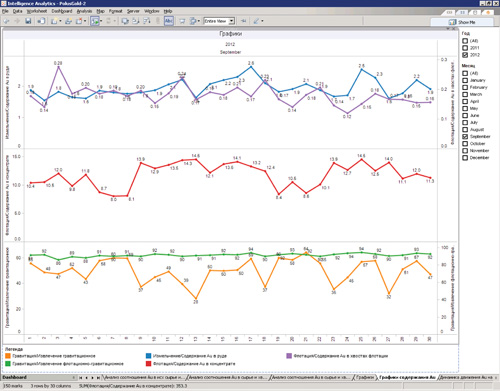Screen dimensions: 500x391
Task: Redo action with forward arrow icon
Action: [17, 21]
